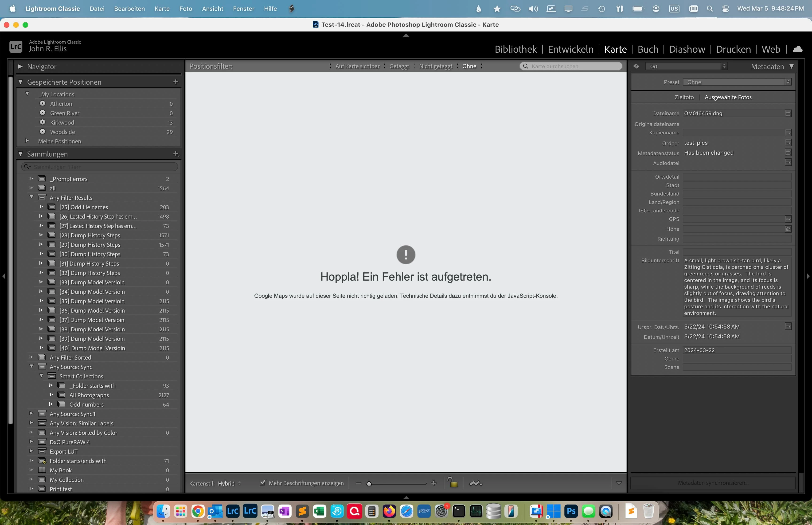This screenshot has height=525, width=812.
Task: Add a new saved position with plus icon
Action: 176,82
